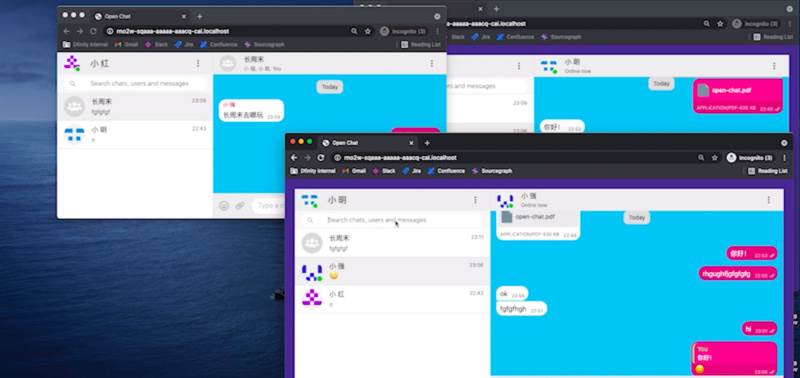Select the 小强 chat in 小明's list

392,271
